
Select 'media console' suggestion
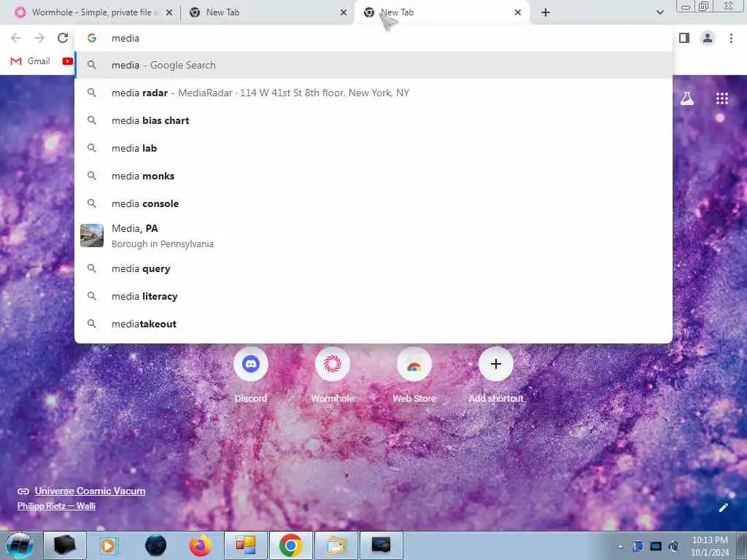click(373, 203)
